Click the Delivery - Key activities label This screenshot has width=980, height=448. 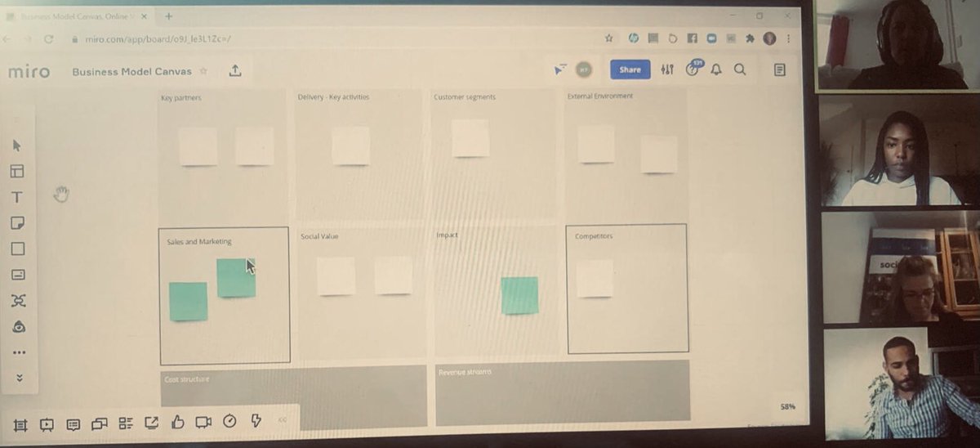pos(333,96)
